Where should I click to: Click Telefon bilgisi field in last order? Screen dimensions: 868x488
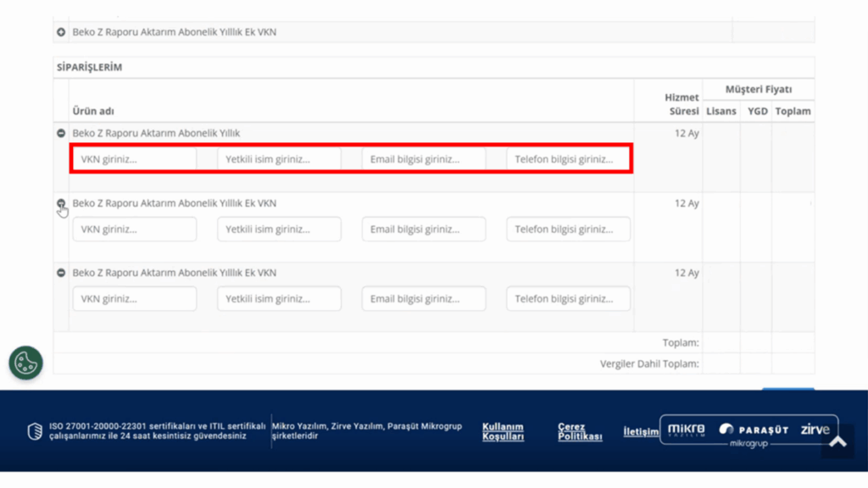[x=568, y=299]
